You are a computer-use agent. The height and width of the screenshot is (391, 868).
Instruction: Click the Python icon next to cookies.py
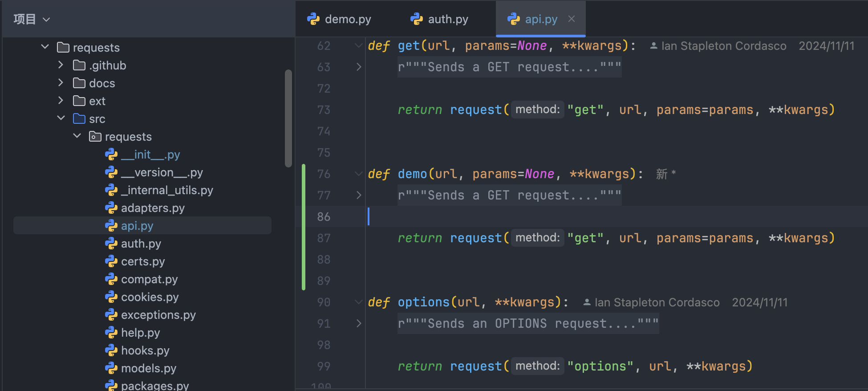tap(111, 297)
